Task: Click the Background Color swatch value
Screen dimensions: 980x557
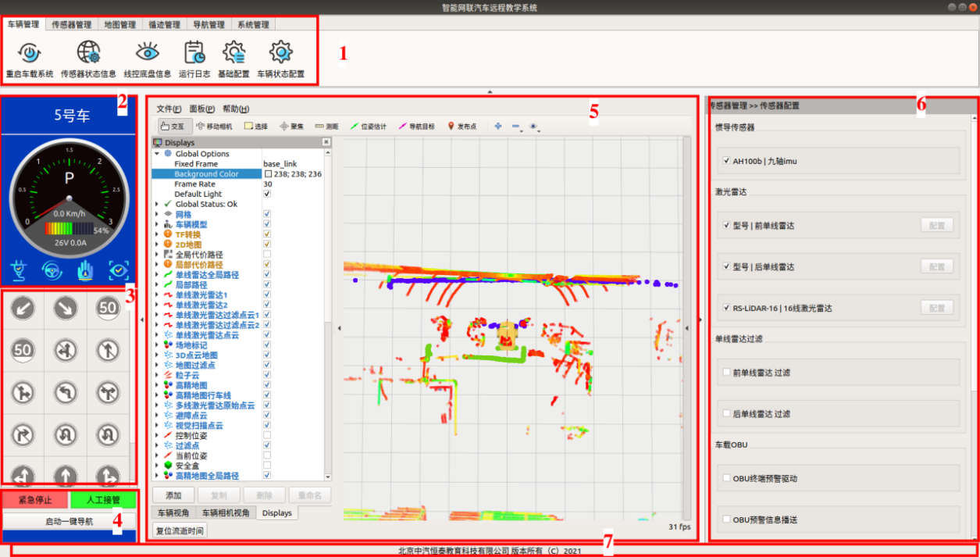Action: click(x=268, y=174)
